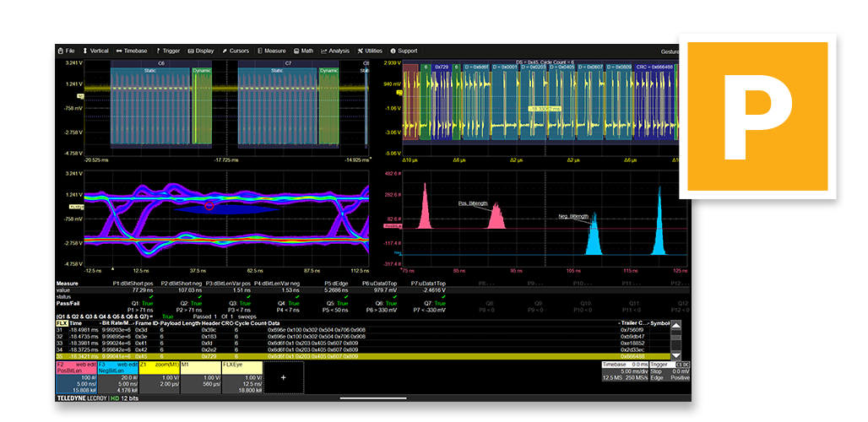Click the Display menu monitor icon
The height and width of the screenshot is (422, 868).
(x=191, y=51)
